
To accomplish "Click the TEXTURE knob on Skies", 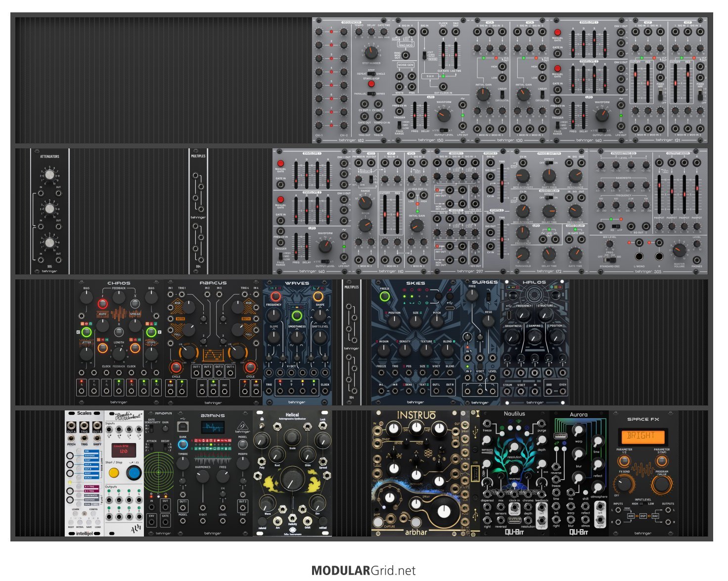I will tap(426, 351).
